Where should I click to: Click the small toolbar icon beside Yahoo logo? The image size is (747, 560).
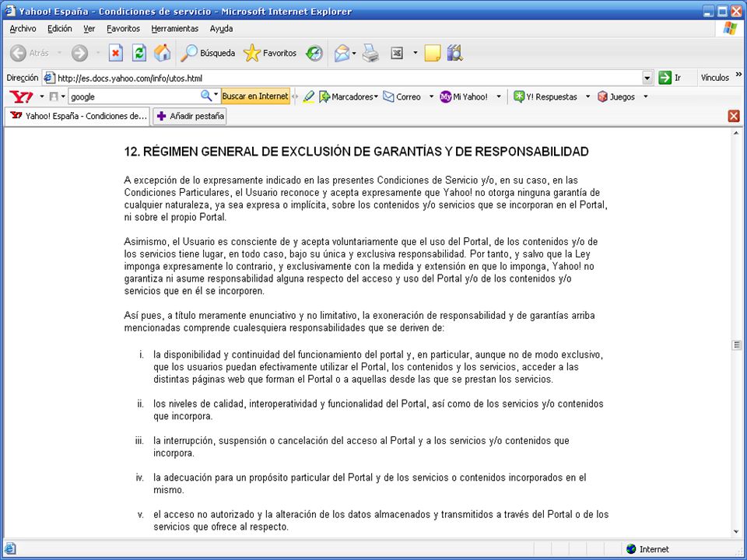click(54, 96)
